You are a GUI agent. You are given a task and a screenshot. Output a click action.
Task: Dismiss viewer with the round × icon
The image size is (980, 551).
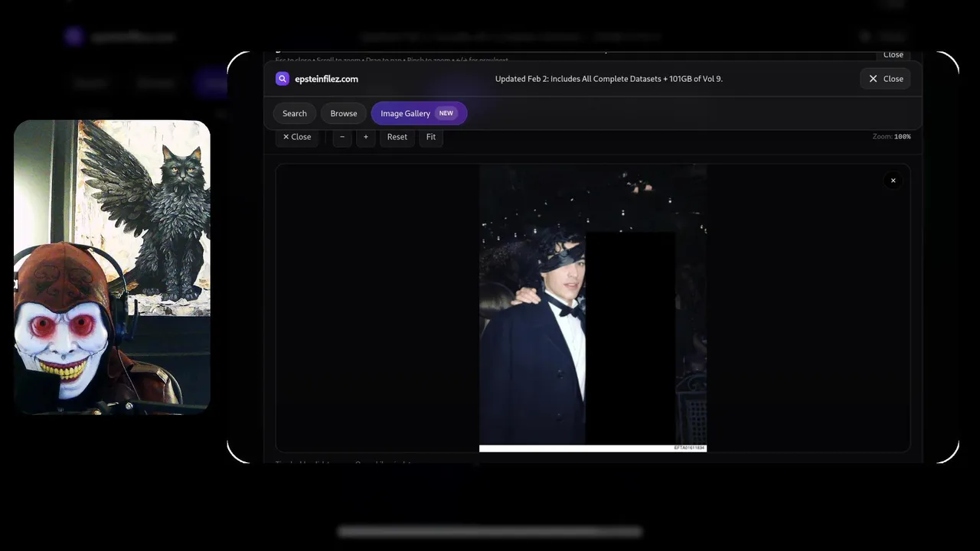893,181
